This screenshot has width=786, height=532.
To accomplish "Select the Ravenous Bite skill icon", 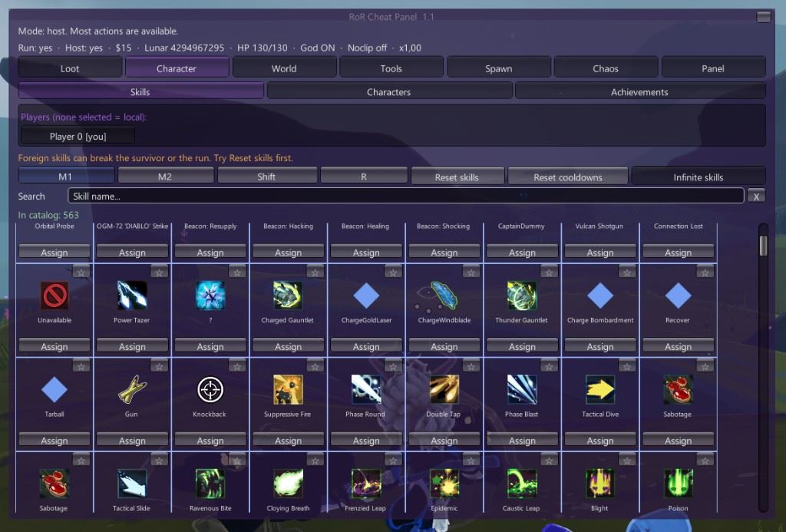I will coord(210,484).
